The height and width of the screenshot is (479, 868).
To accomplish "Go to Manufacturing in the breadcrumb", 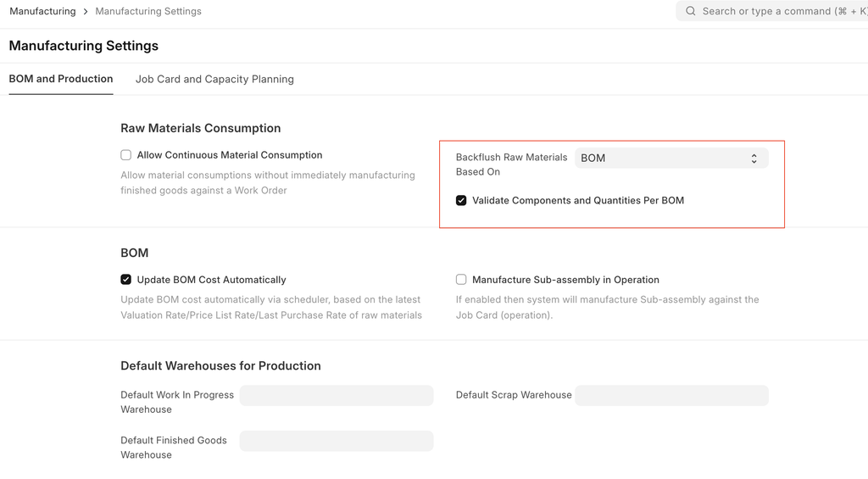I will click(x=42, y=12).
